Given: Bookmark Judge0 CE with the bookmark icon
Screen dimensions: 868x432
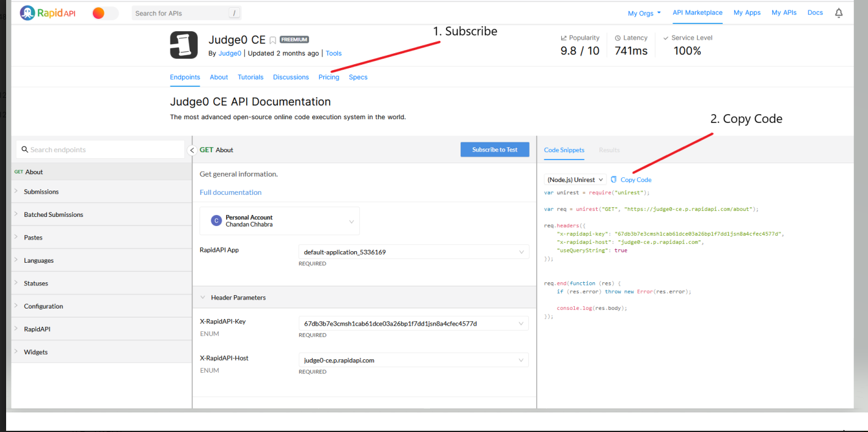Looking at the screenshot, I should pyautogui.click(x=272, y=40).
